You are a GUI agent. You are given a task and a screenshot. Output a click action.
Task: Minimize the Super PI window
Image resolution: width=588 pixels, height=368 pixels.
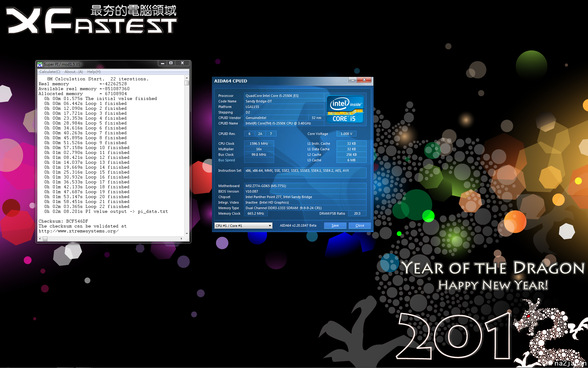tap(163, 63)
